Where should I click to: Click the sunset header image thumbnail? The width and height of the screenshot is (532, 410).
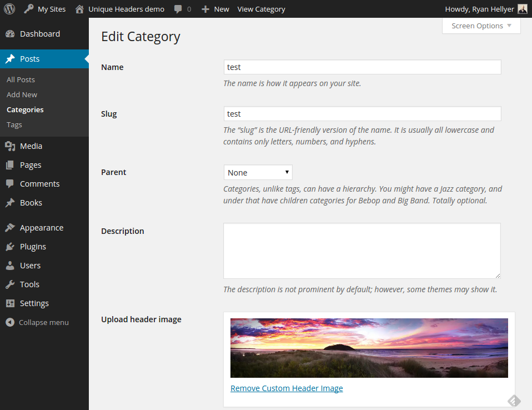[x=369, y=348]
